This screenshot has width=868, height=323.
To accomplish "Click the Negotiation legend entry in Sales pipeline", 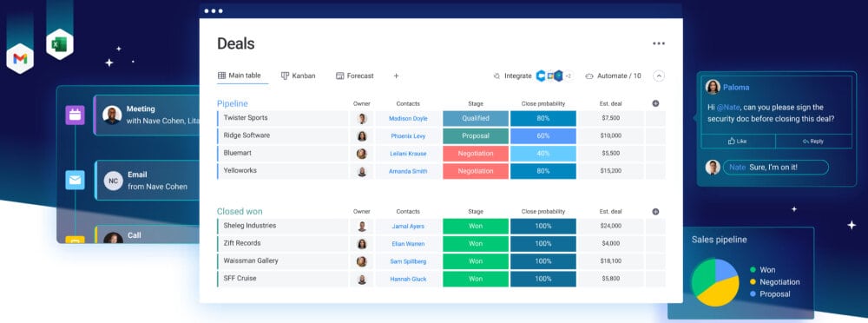I will point(774,282).
